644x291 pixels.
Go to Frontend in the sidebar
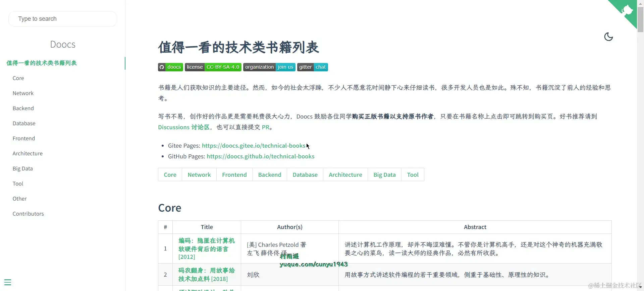click(x=24, y=138)
